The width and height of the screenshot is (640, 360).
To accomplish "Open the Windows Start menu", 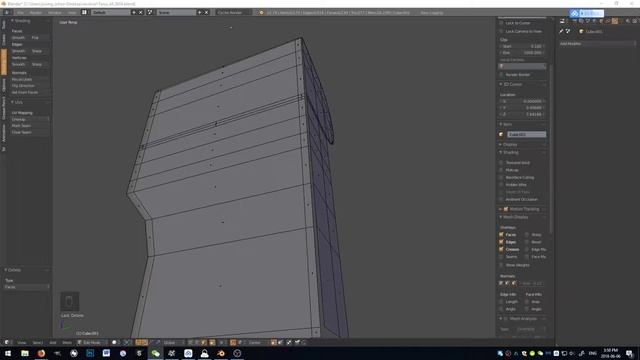I will click(x=8, y=353).
